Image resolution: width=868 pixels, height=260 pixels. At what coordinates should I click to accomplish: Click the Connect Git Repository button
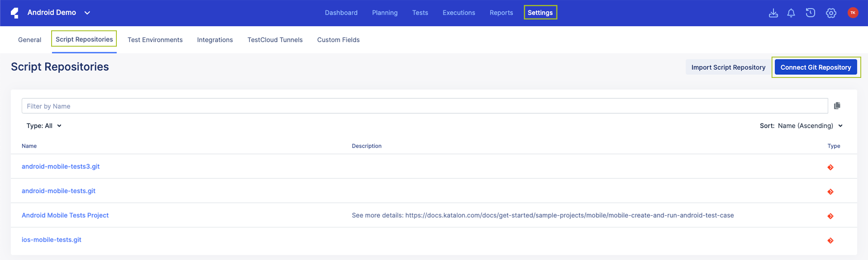click(x=815, y=67)
